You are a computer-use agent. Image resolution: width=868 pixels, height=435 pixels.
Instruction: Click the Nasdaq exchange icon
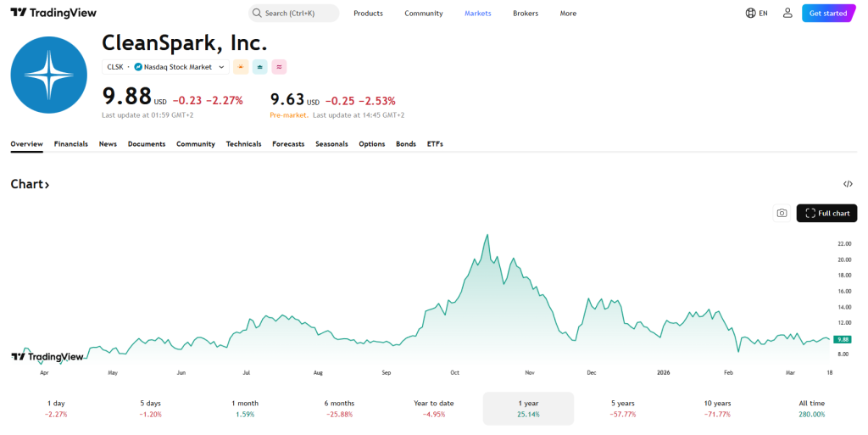point(138,67)
